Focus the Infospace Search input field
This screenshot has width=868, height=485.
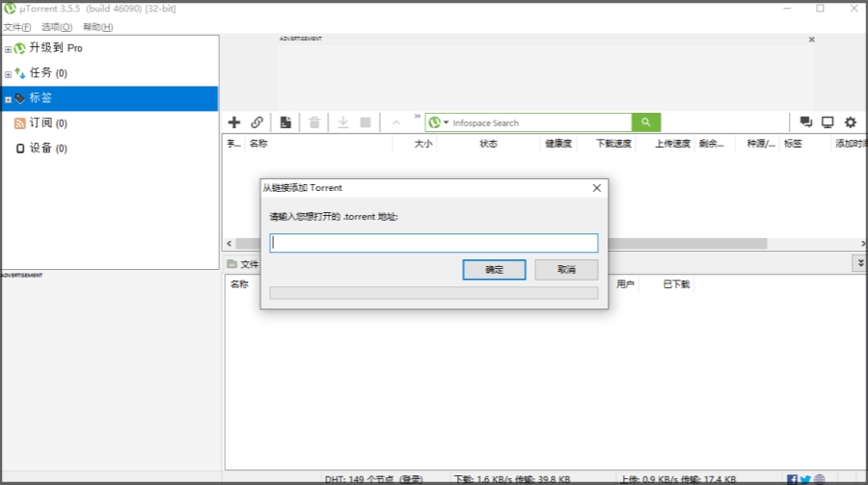click(x=540, y=122)
